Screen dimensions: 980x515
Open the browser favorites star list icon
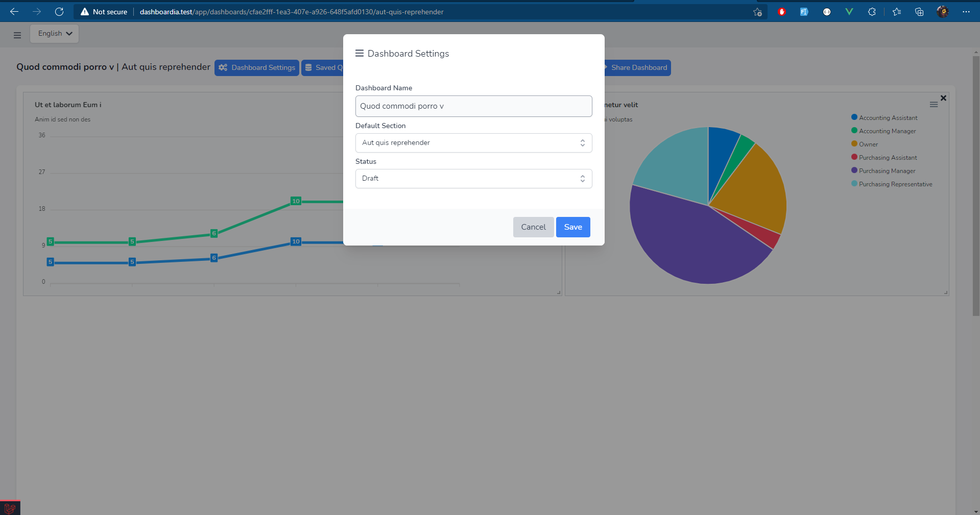click(896, 12)
